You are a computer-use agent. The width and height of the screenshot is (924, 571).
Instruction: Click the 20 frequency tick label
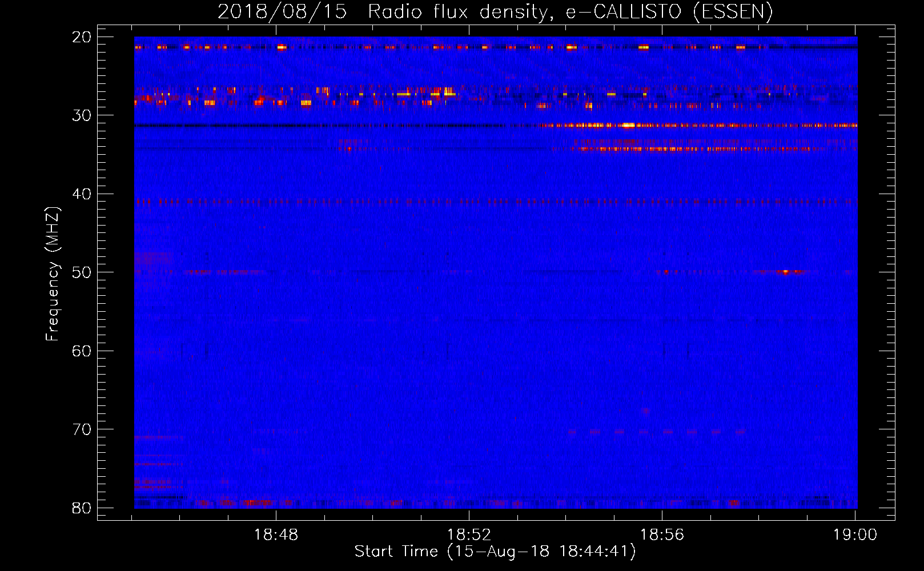click(82, 37)
